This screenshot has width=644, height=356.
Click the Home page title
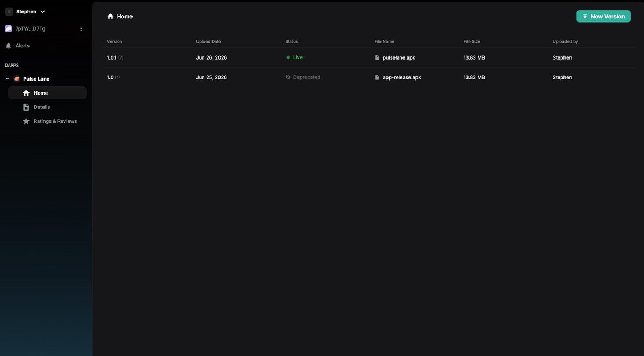point(125,17)
